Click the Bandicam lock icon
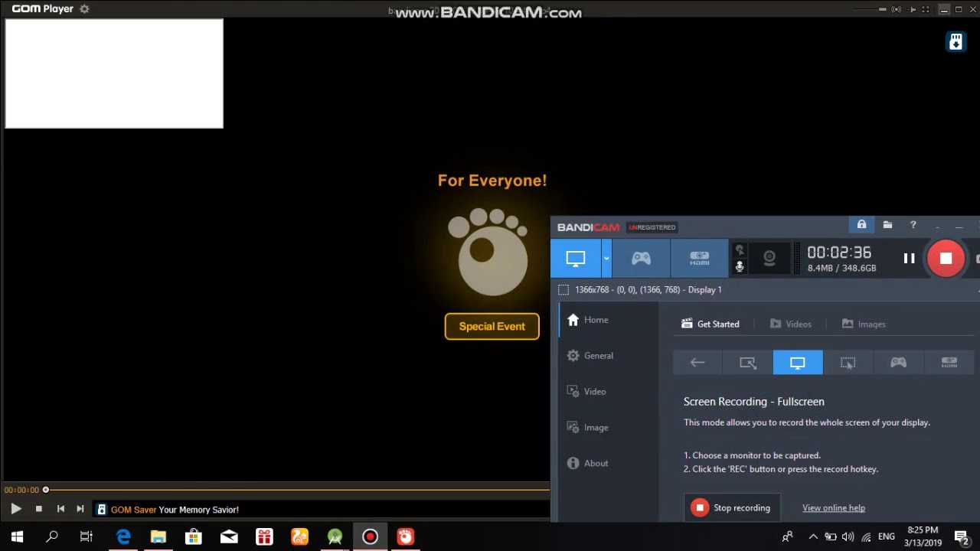This screenshot has height=551, width=980. coord(861,225)
